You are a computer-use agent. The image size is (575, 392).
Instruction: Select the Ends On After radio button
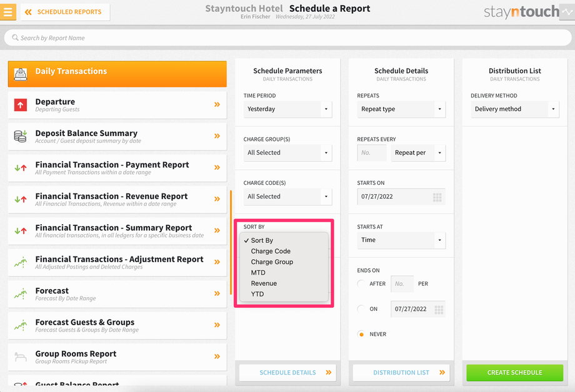coord(361,284)
